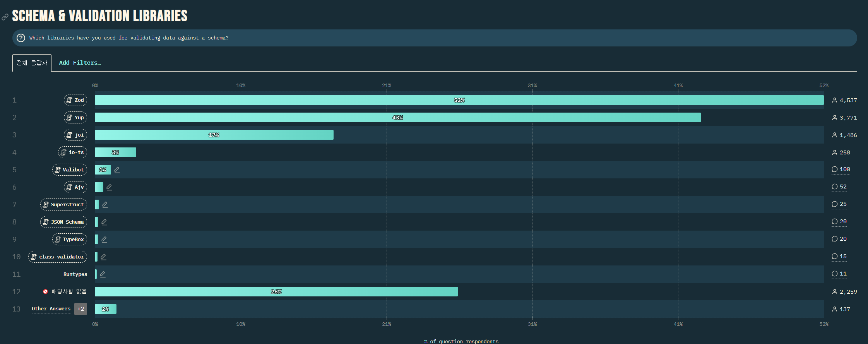Open TypeBox comments count 20
Image resolution: width=868 pixels, height=344 pixels.
pyautogui.click(x=839, y=239)
